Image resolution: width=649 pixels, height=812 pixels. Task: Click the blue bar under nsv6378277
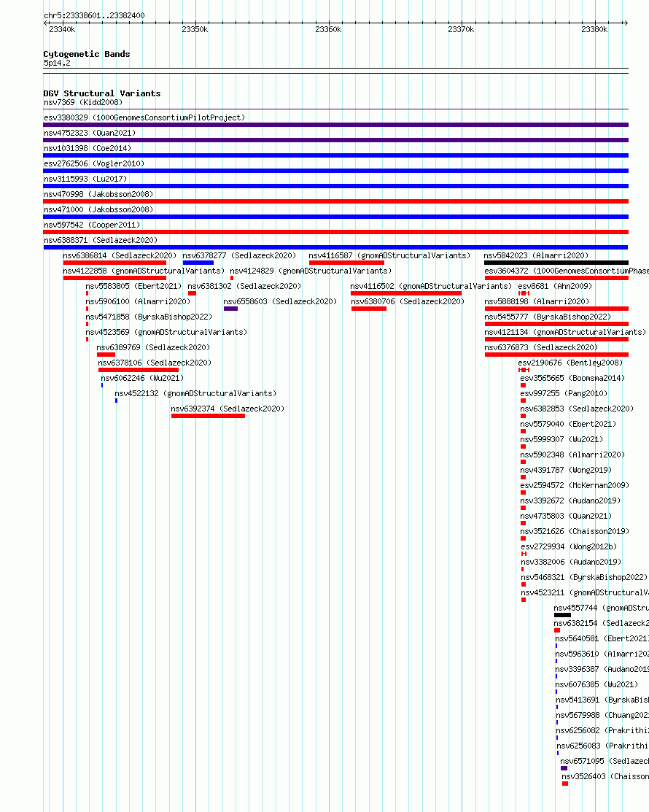(198, 263)
